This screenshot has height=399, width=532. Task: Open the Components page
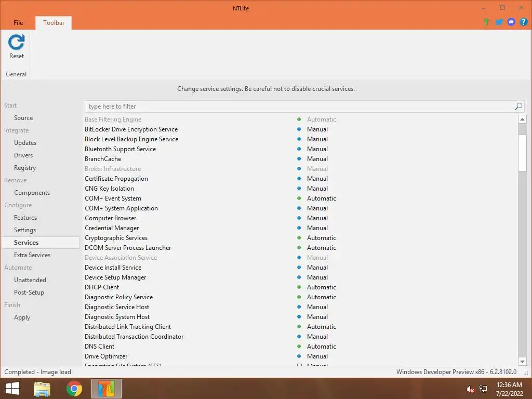click(x=32, y=193)
